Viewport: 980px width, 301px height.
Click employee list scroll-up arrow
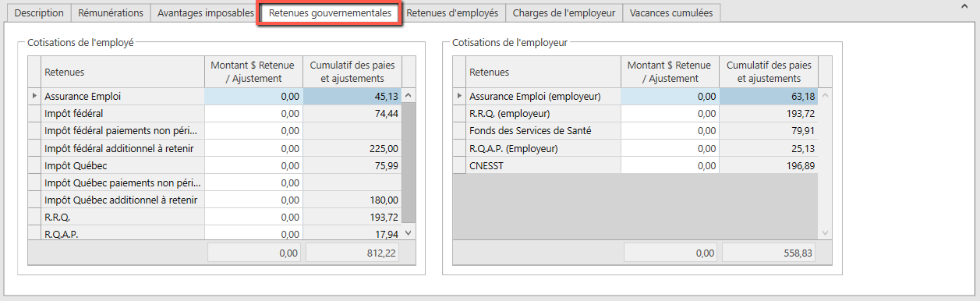[x=409, y=96]
